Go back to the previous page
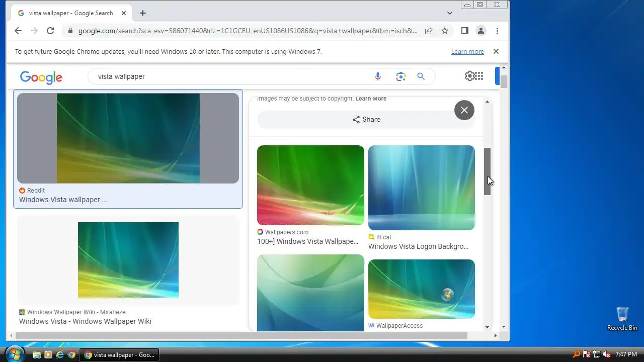 pyautogui.click(x=18, y=31)
